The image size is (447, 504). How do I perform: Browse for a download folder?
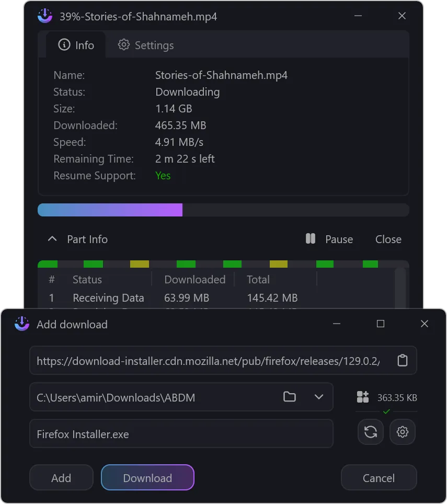tap(290, 397)
